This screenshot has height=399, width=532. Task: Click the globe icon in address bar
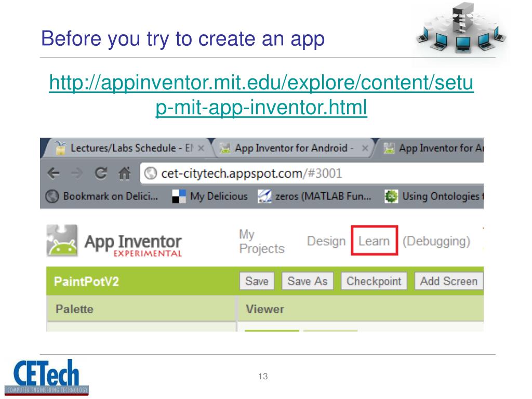(150, 174)
